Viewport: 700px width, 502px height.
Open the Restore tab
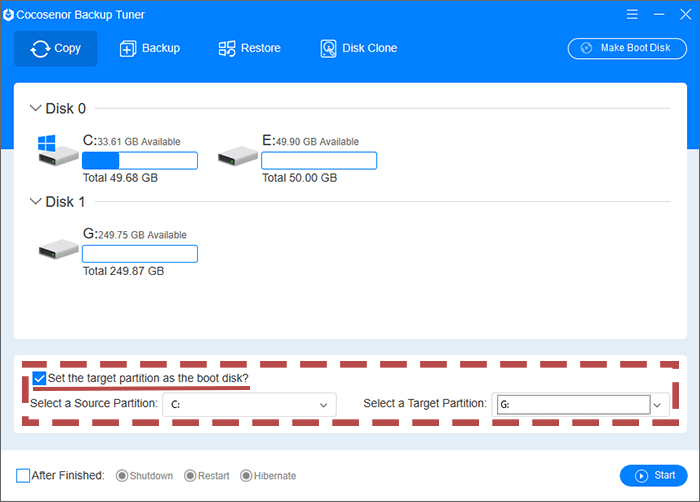250,48
